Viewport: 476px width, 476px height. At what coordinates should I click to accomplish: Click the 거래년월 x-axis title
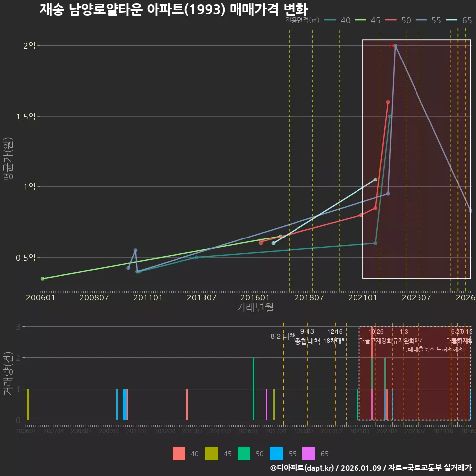255,307
